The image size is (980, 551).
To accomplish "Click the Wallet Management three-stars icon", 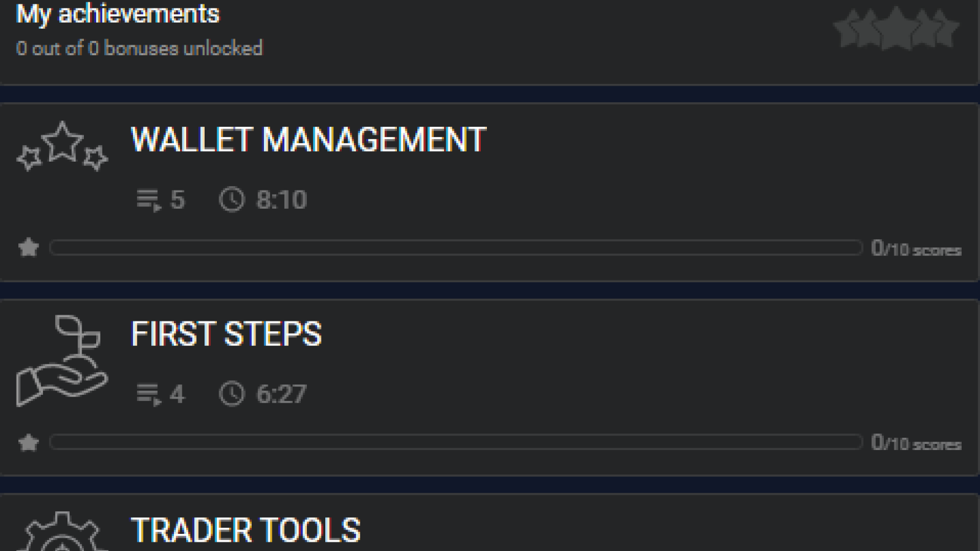I will point(62,146).
